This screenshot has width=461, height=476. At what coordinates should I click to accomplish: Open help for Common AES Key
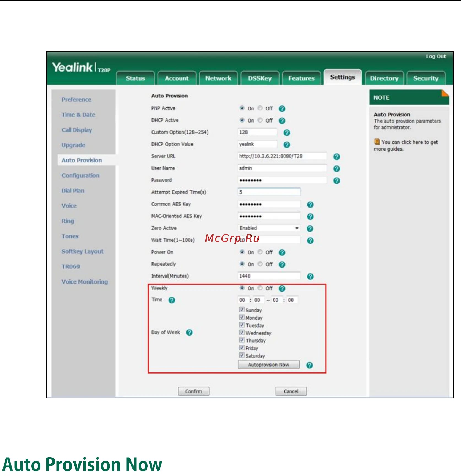point(310,205)
